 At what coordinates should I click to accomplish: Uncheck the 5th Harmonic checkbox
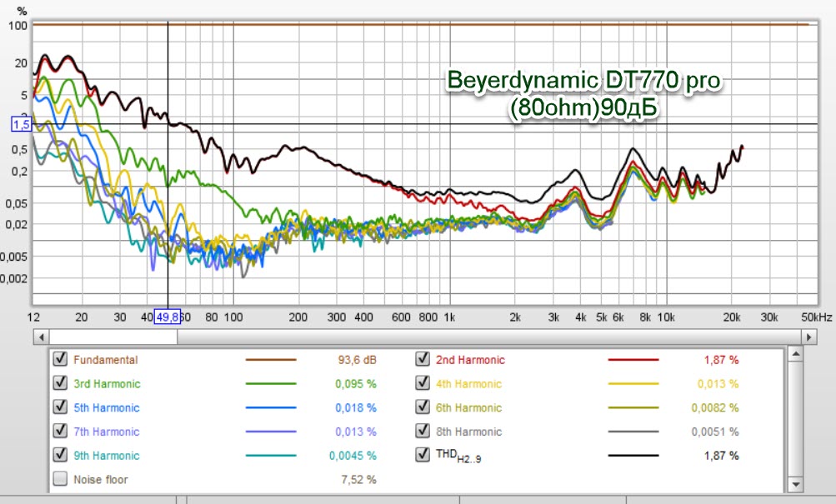[60, 408]
